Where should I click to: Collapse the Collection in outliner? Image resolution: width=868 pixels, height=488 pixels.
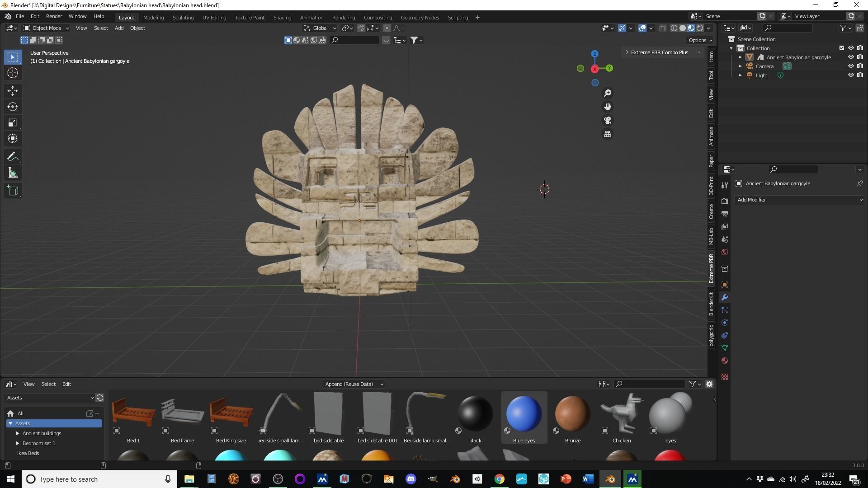[x=731, y=48]
